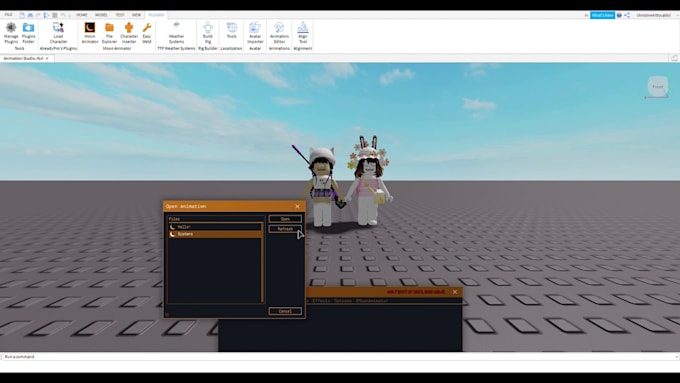The width and height of the screenshot is (680, 383).
Task: Switch to the MODEL ribbon tab
Action: click(101, 15)
